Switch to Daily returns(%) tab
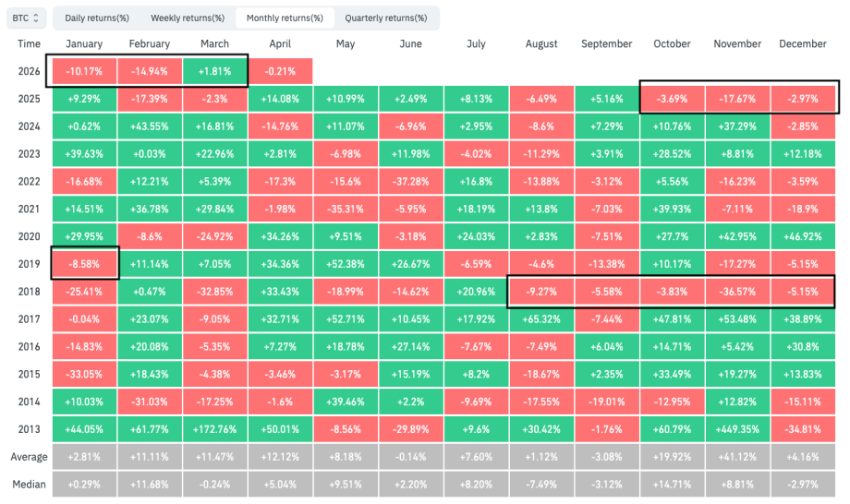 coord(97,18)
